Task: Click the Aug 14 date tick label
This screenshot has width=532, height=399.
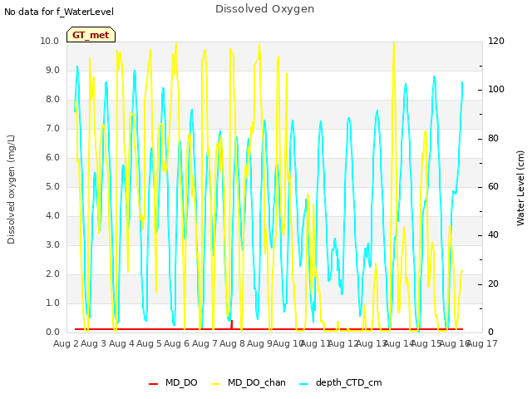Action: 398,343
